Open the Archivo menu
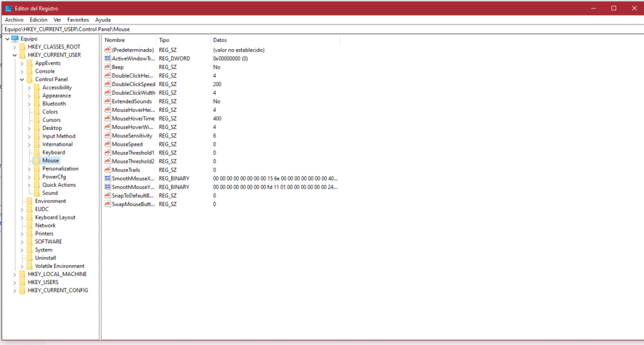Screen dimensions: 644x345 [x=14, y=20]
